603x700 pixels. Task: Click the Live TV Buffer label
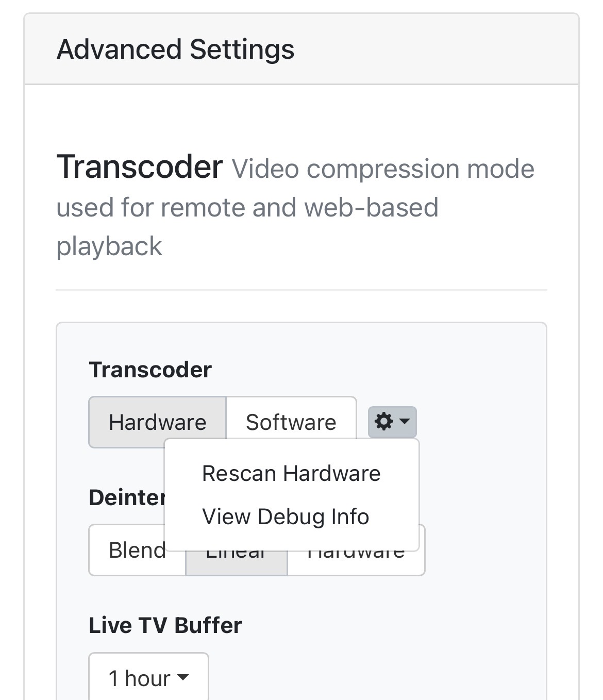[x=165, y=625]
